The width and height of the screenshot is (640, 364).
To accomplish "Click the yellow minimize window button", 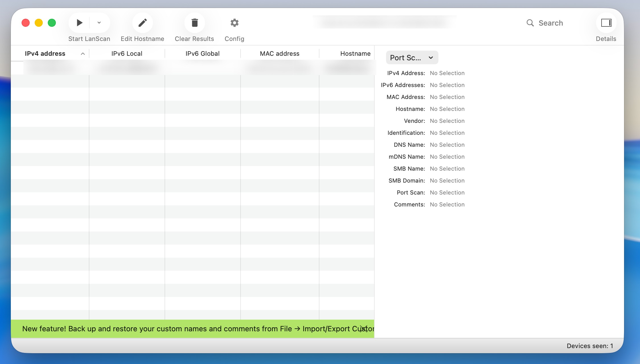I will click(39, 23).
